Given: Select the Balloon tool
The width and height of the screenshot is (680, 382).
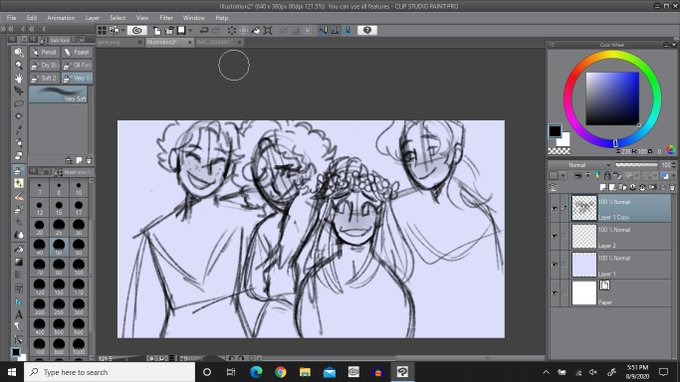Looking at the screenshot, I should (x=19, y=327).
